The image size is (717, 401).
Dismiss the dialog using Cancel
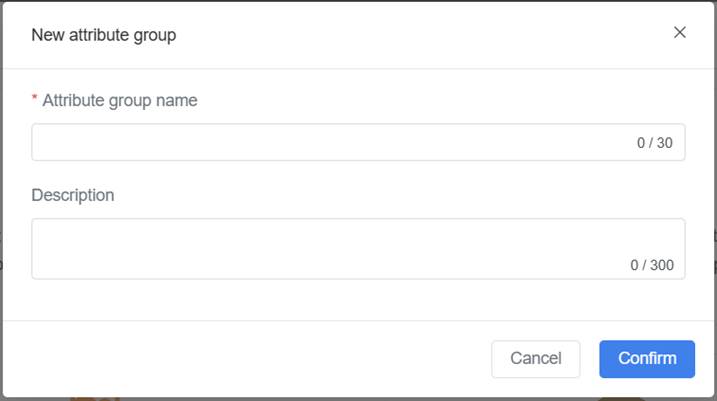point(536,359)
